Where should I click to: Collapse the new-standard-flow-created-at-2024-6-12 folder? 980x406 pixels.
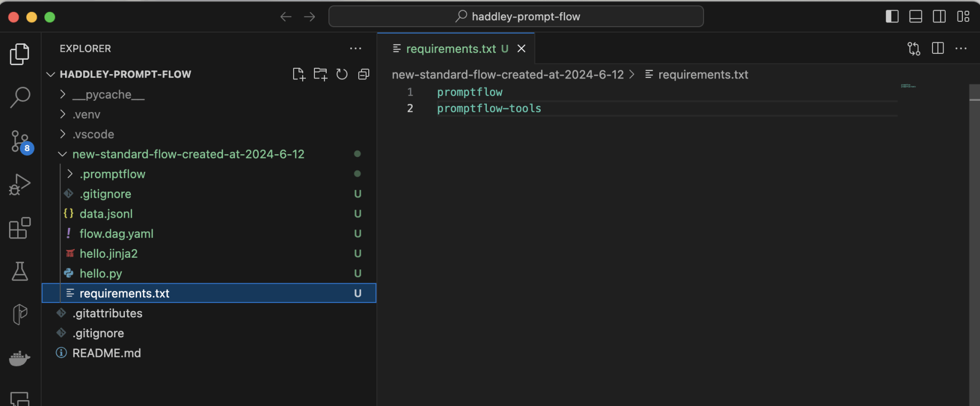(188, 154)
